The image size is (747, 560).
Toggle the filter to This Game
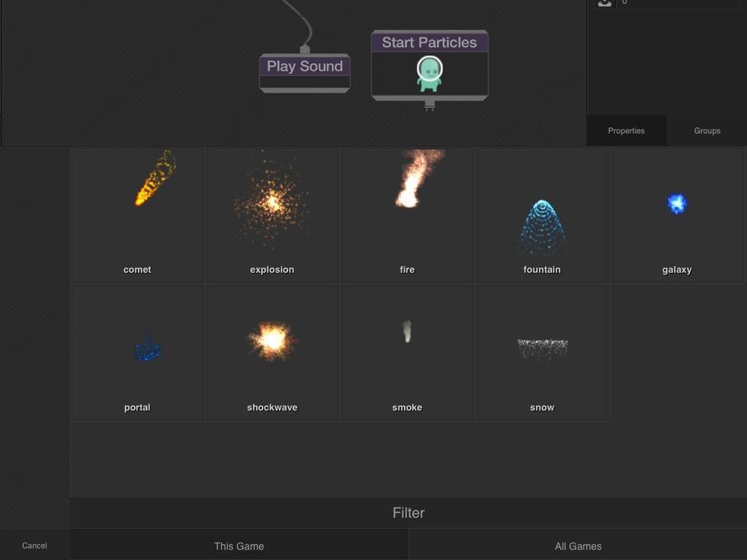pos(239,546)
